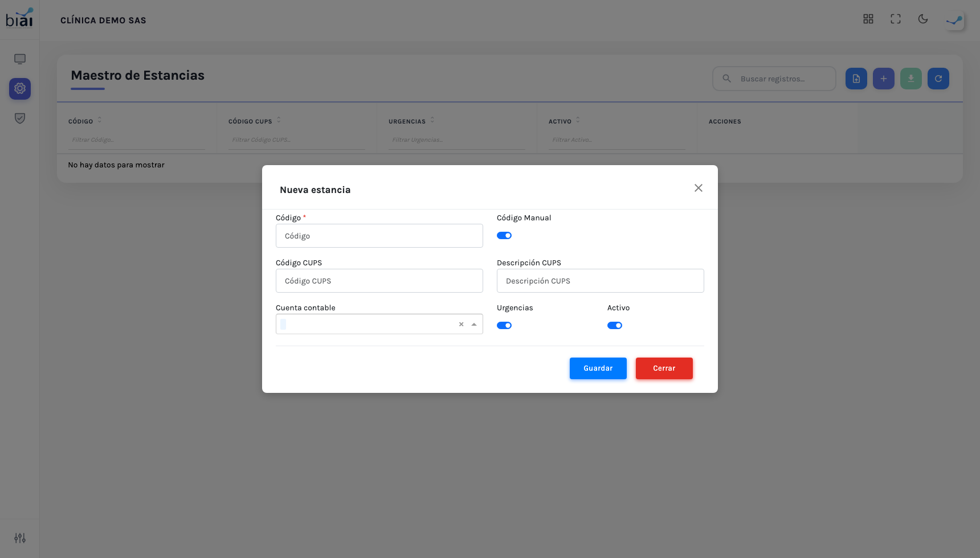Click the ACCIONES column header

[725, 122]
